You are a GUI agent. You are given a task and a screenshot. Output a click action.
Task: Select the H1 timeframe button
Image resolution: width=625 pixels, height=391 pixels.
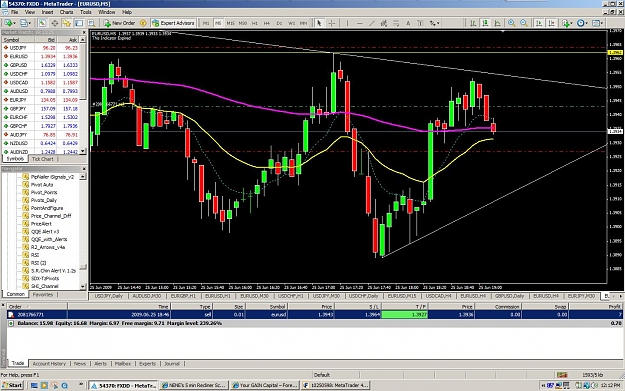255,23
